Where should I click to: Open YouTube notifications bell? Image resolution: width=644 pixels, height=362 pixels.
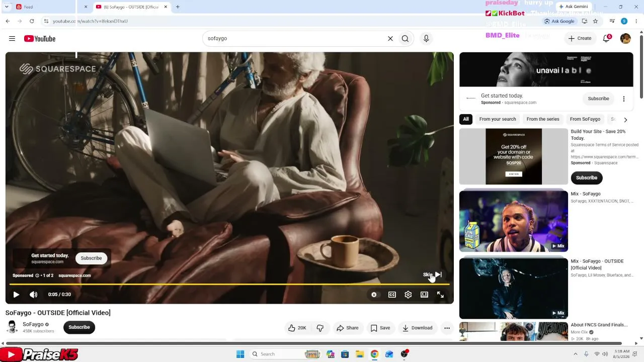click(x=607, y=38)
